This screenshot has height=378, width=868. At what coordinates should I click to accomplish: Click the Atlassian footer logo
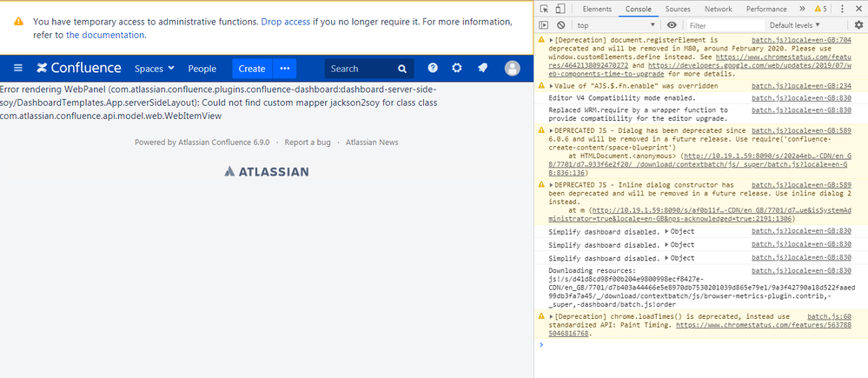266,171
